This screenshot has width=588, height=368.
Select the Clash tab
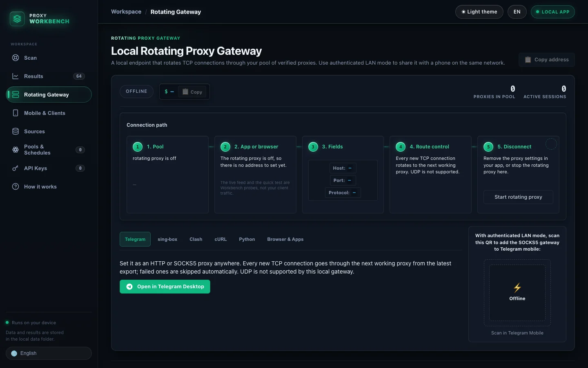(x=196, y=239)
